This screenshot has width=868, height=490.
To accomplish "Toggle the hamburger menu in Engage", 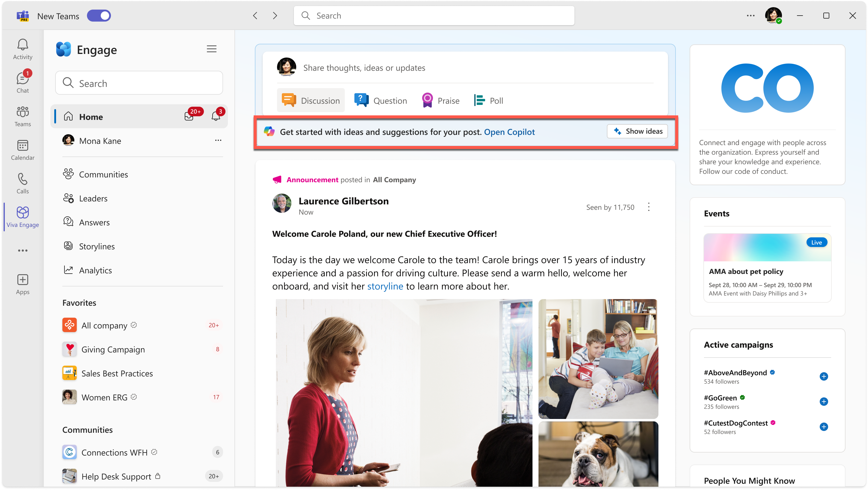I will click(x=212, y=49).
